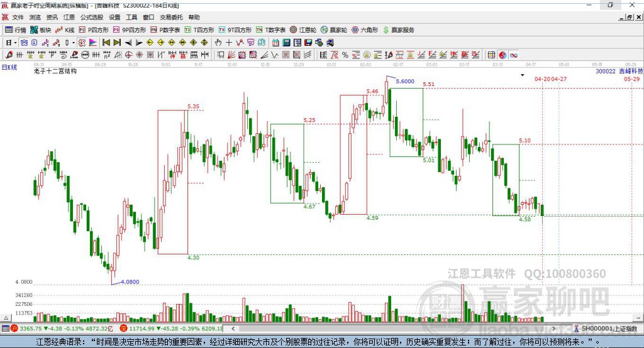The height and width of the screenshot is (348, 644).
Task: Click the bottom-right volume panel arrow
Action: point(638,318)
